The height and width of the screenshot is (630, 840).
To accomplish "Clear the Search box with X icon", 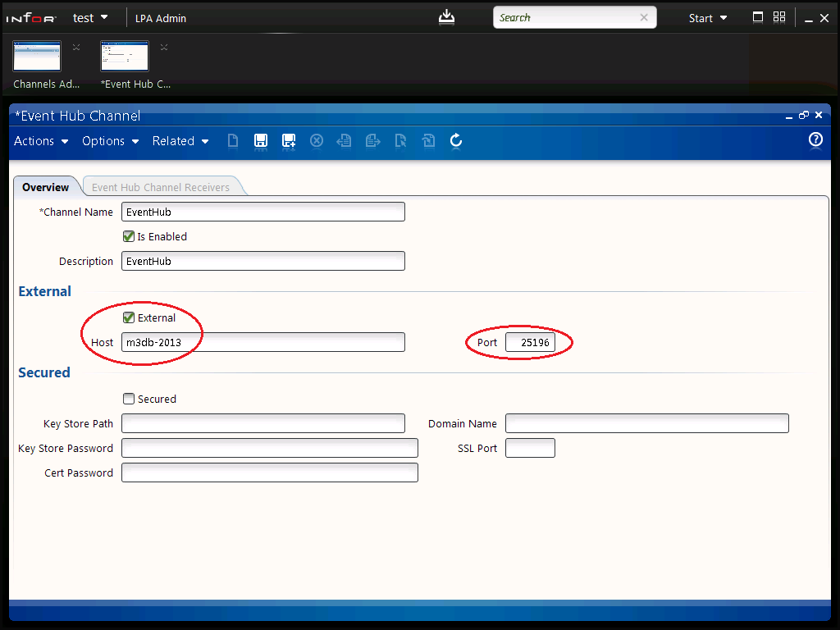I will coord(644,17).
